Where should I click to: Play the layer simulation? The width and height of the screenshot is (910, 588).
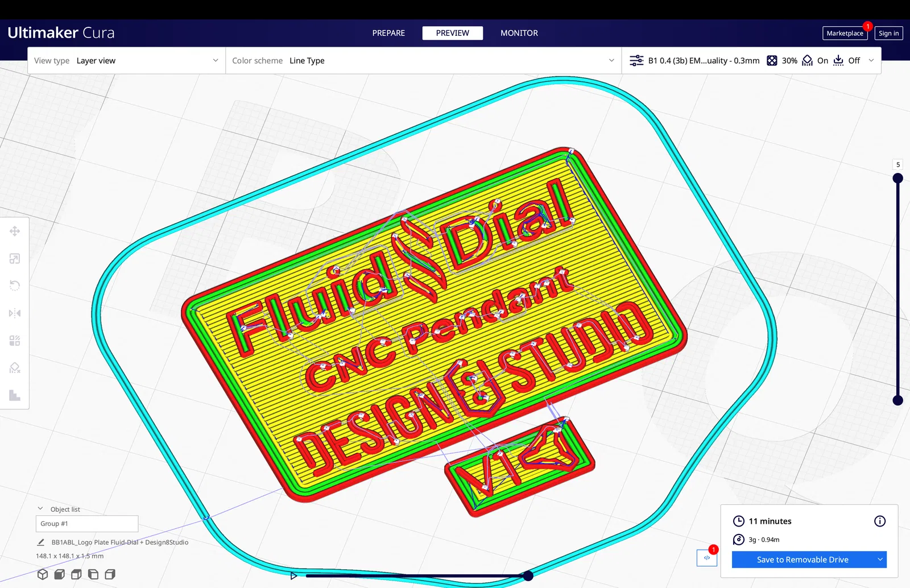(x=293, y=575)
